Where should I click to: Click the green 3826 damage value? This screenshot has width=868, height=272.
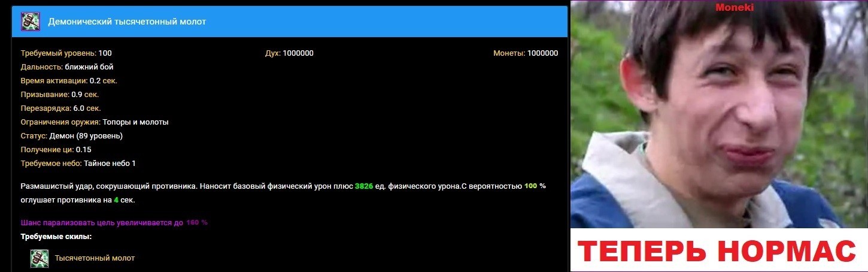[363, 186]
